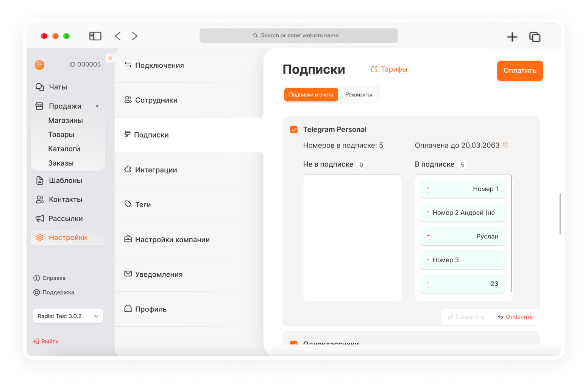Click the Sales storefront icon
The image size is (588, 387).
(x=39, y=106)
